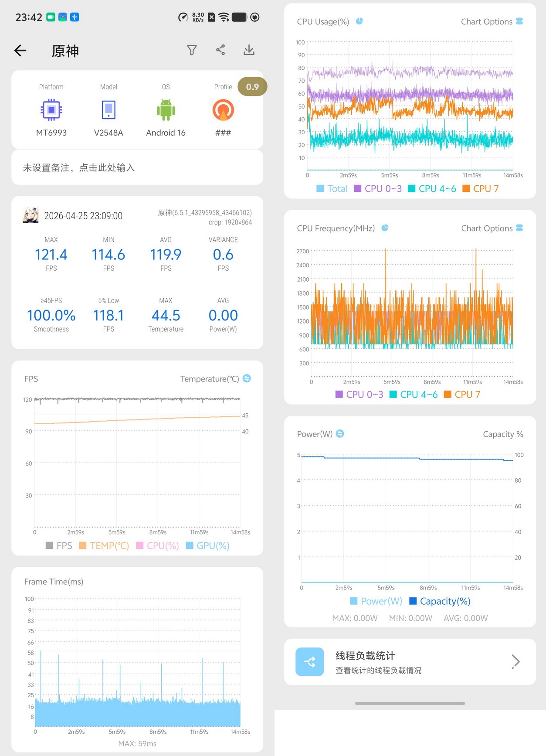Tap the back arrow icon
The height and width of the screenshot is (756, 546).
[20, 51]
